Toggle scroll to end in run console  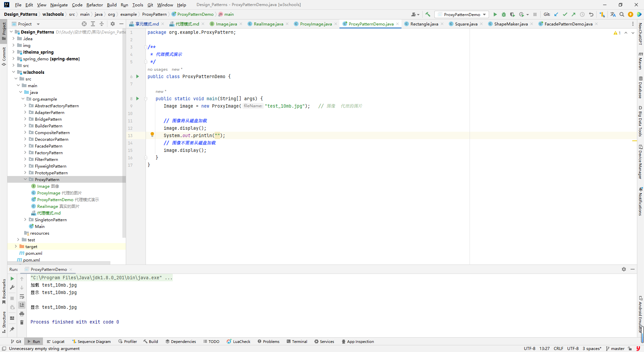22,305
